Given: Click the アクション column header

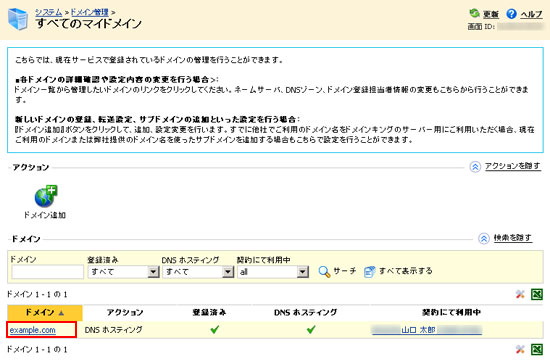Looking at the screenshot, I should (x=125, y=312).
